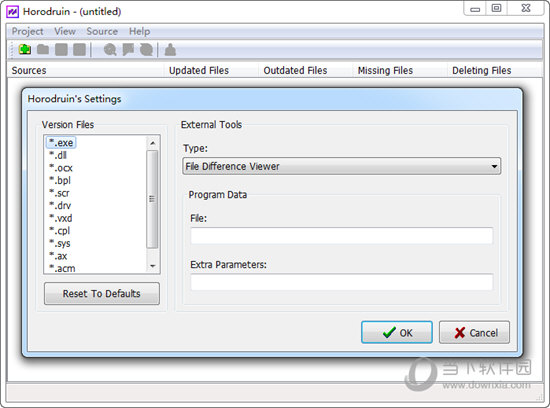The width and height of the screenshot is (550, 408).
Task: Click the Version Files list scrollbar thumb
Action: coord(152,199)
